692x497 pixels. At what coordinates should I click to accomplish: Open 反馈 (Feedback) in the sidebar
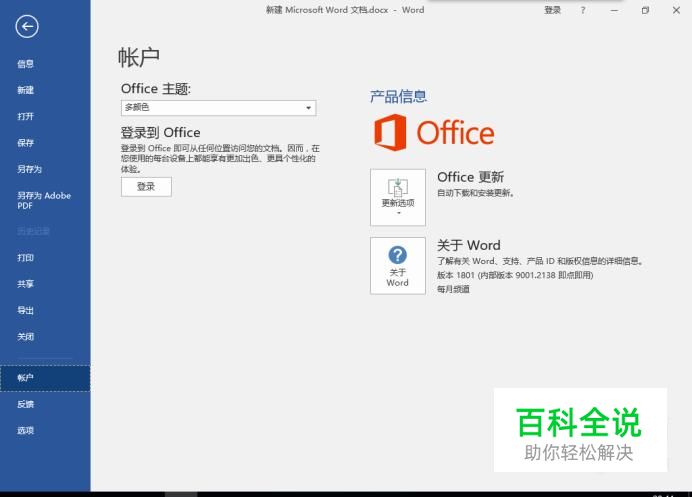[x=26, y=404]
